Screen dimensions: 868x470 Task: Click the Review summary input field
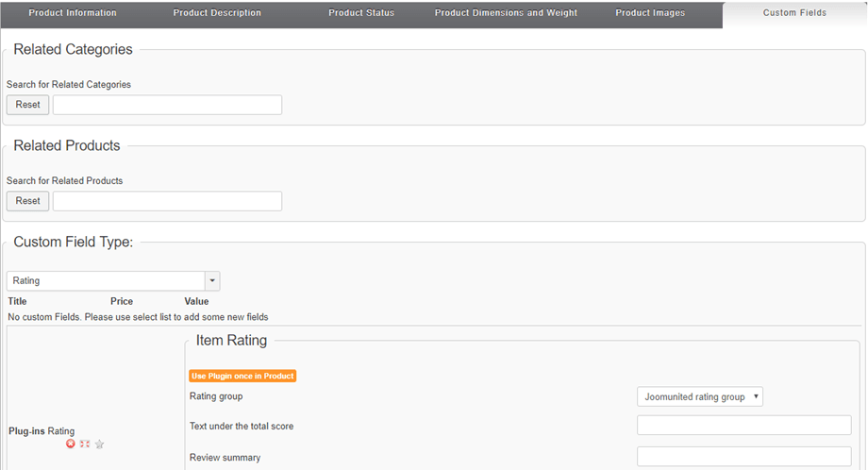pyautogui.click(x=743, y=457)
